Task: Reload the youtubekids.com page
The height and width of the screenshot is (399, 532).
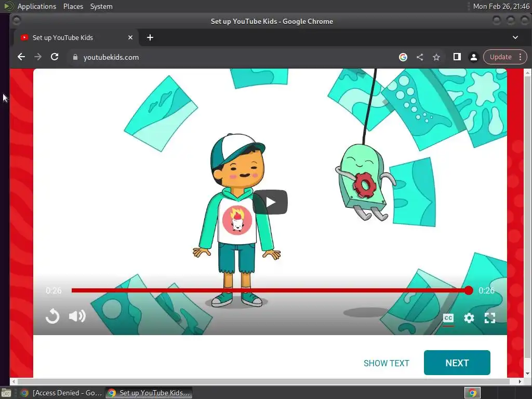Action: [55, 57]
